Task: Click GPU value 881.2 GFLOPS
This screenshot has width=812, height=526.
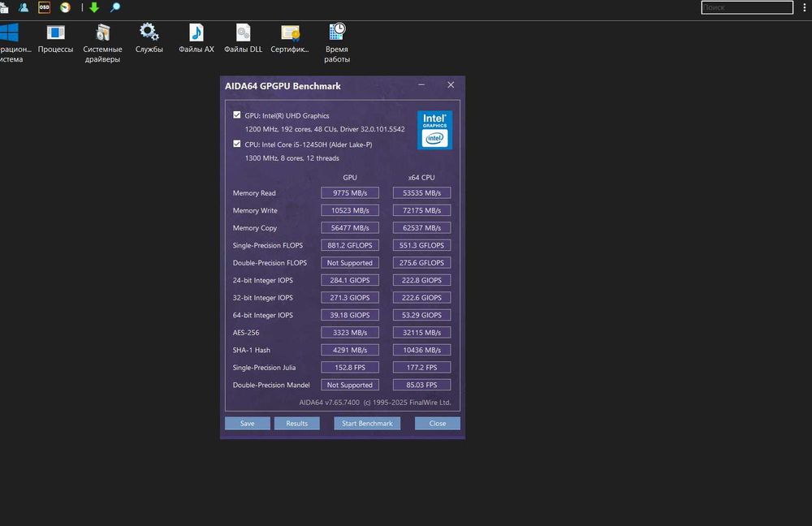Action: (x=349, y=245)
